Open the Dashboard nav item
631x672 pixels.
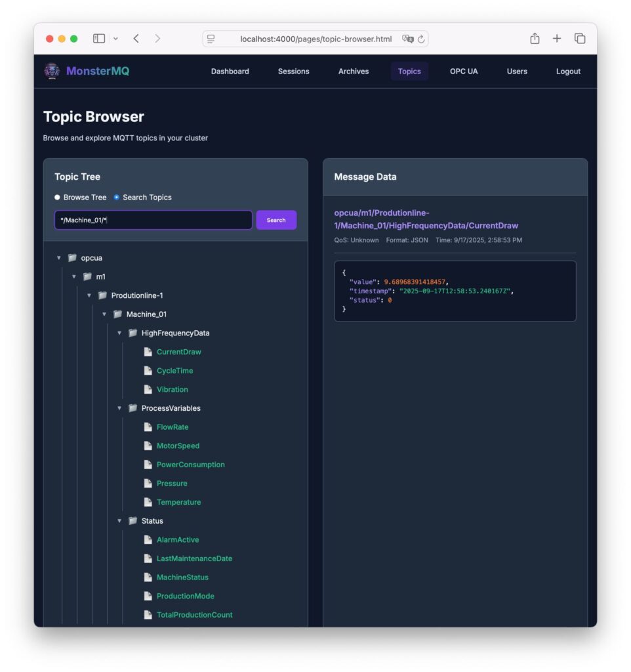230,72
